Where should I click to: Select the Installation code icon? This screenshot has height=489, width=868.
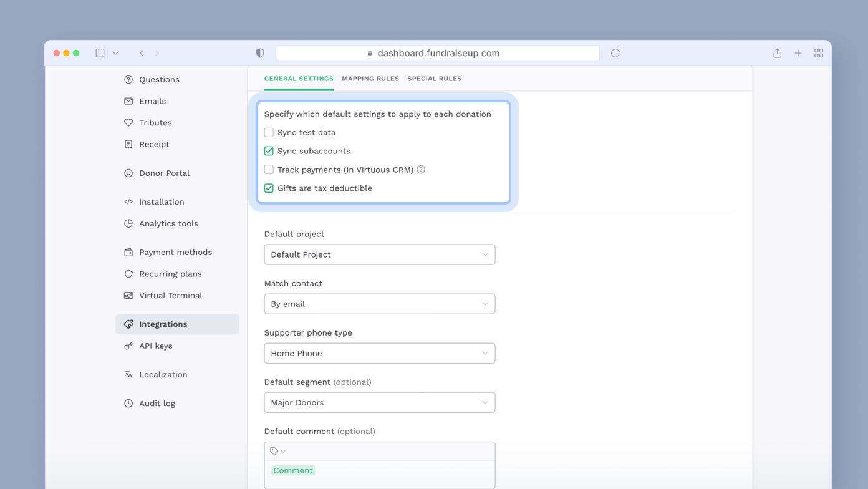(x=128, y=201)
